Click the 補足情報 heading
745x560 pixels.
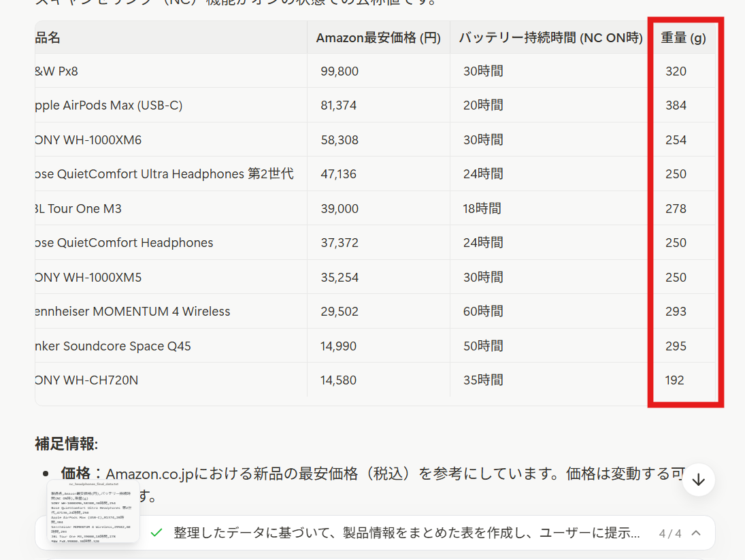click(67, 444)
